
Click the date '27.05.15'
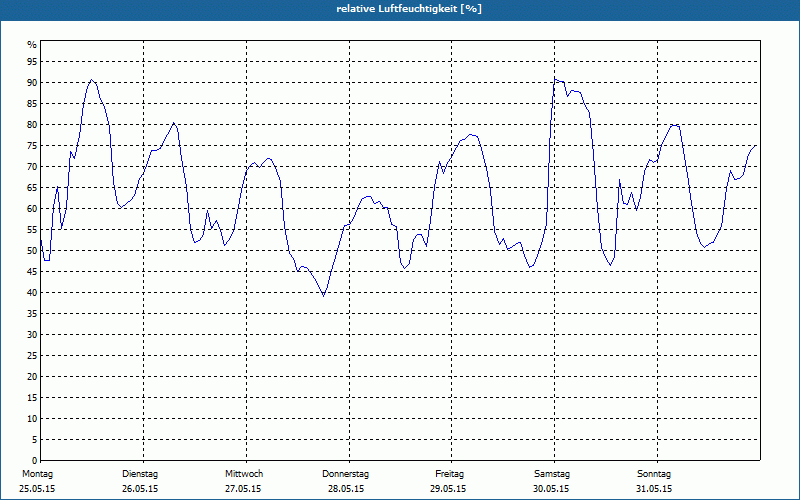click(x=243, y=489)
